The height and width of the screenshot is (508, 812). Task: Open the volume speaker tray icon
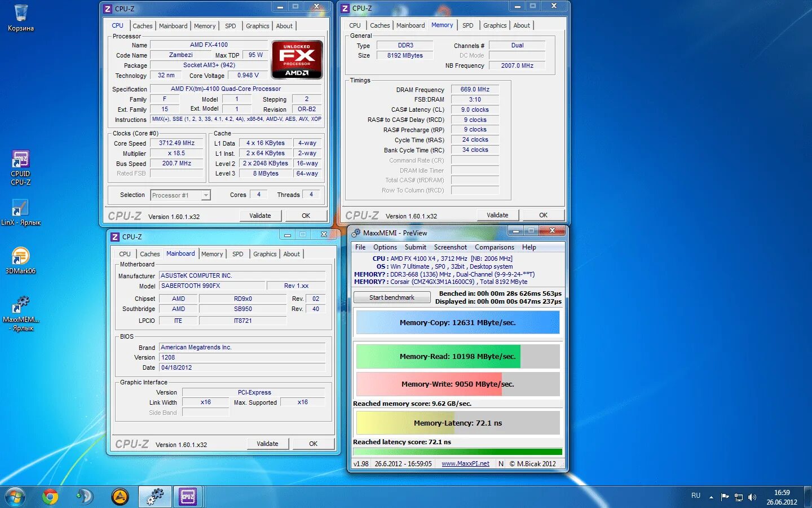click(752, 497)
